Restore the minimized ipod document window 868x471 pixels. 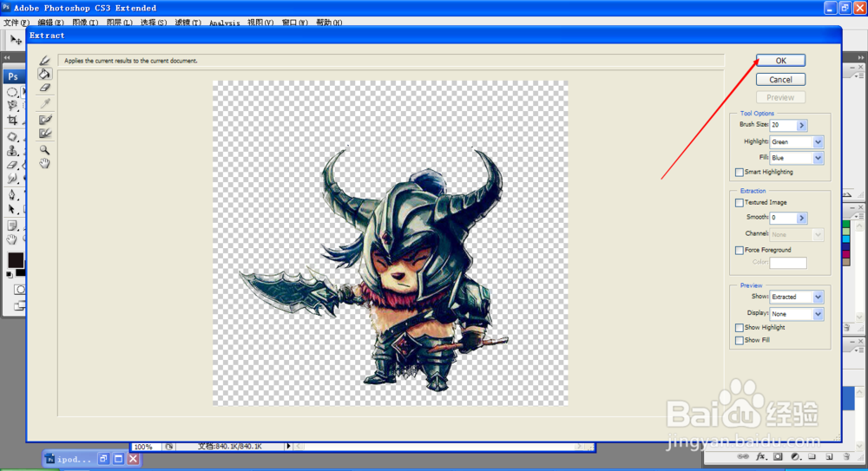[x=103, y=459]
